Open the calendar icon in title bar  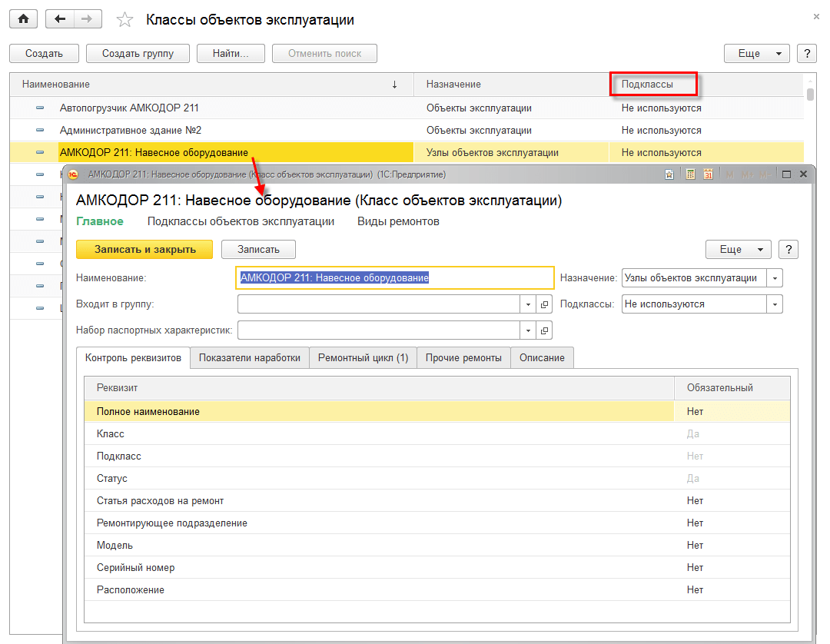tap(708, 174)
